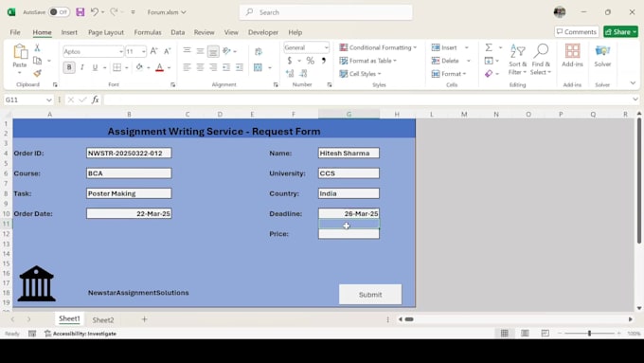Open the font size dropdown
644x363 pixels.
pos(143,52)
